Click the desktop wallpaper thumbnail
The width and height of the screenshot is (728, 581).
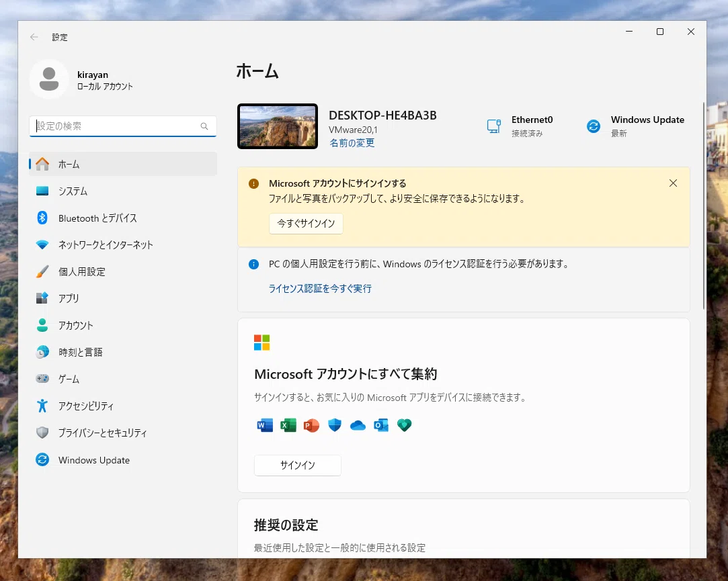click(x=278, y=126)
